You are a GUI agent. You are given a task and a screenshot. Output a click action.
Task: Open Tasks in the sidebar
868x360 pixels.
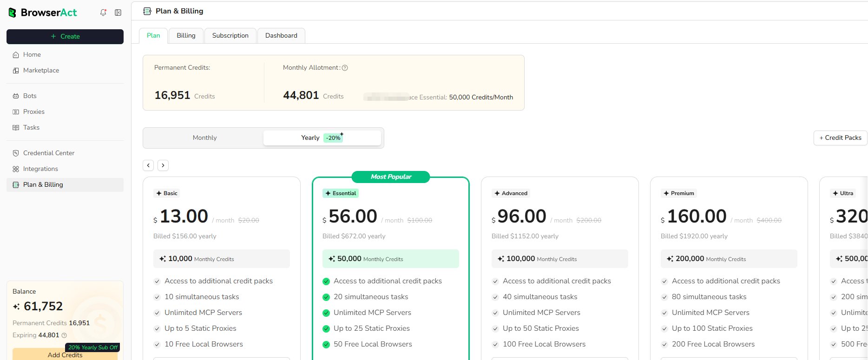pyautogui.click(x=65, y=127)
